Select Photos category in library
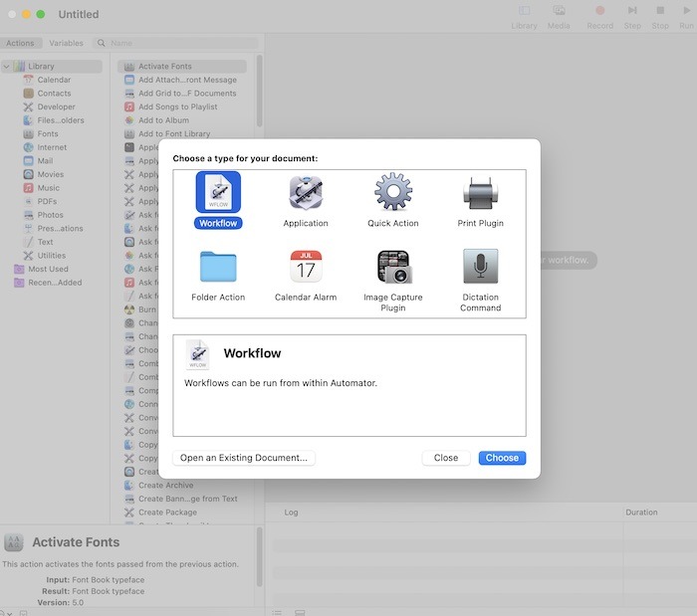Viewport: 697px width, 616px height. click(x=50, y=215)
